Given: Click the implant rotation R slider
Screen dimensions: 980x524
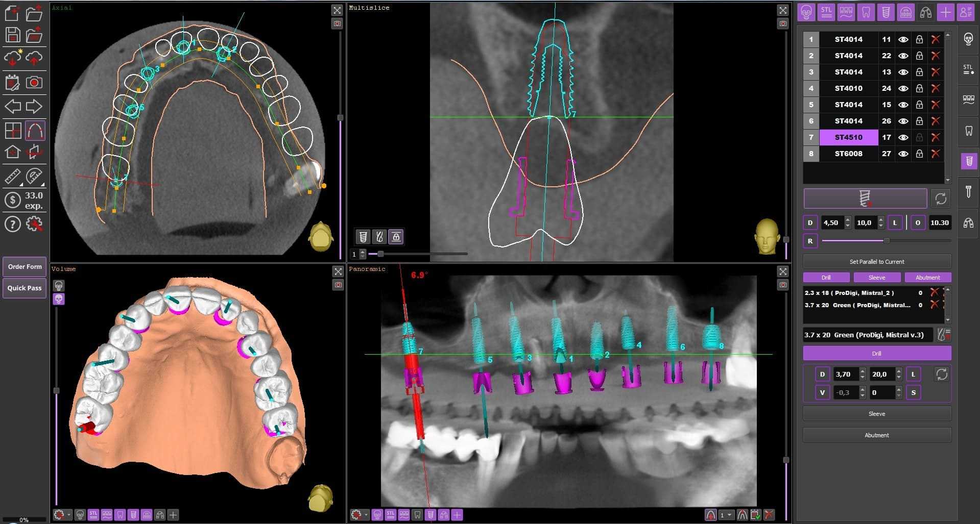Looking at the screenshot, I should tap(886, 241).
